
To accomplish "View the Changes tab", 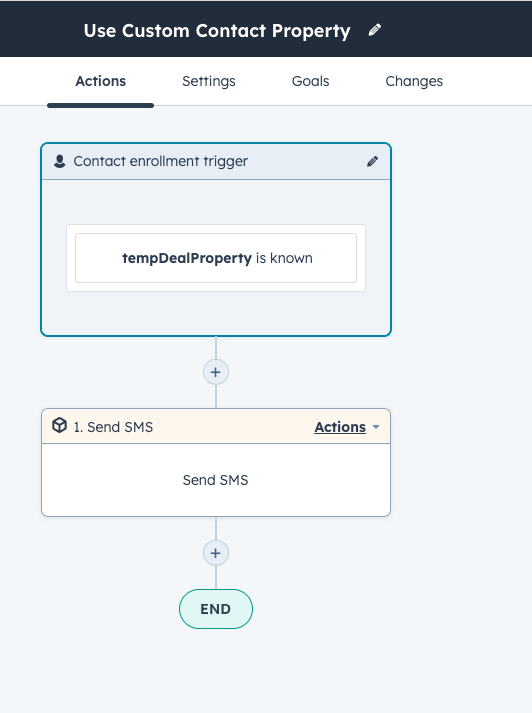I will coord(414,81).
